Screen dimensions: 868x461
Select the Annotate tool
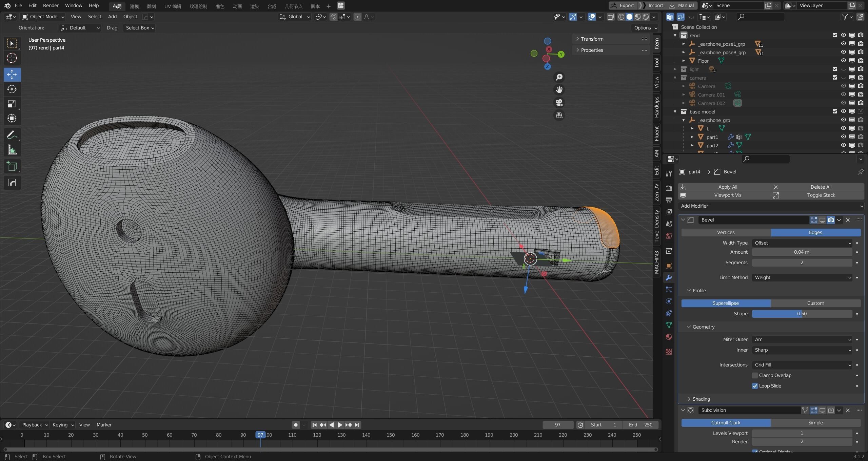[x=12, y=135]
